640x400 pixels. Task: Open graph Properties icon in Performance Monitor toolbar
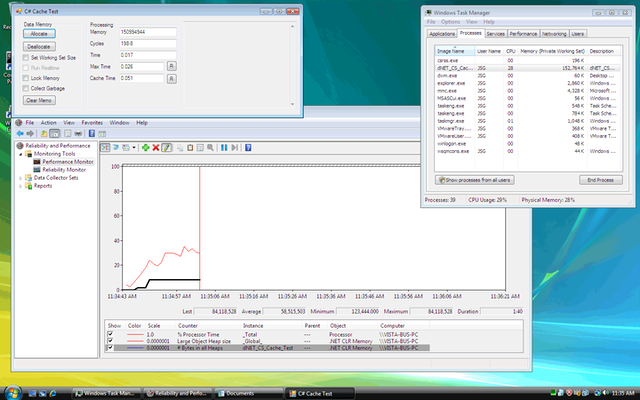[x=200, y=147]
